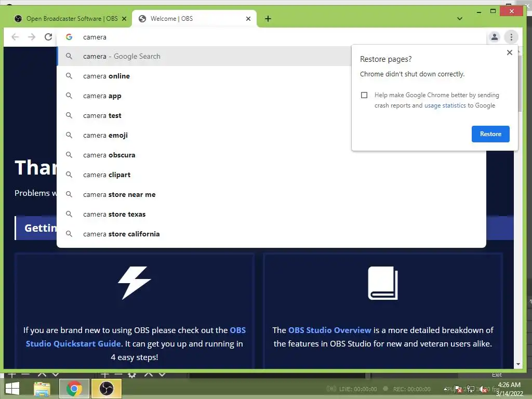Click the lightning bolt quickstart icon
The width and height of the screenshot is (532, 399).
coord(135,283)
